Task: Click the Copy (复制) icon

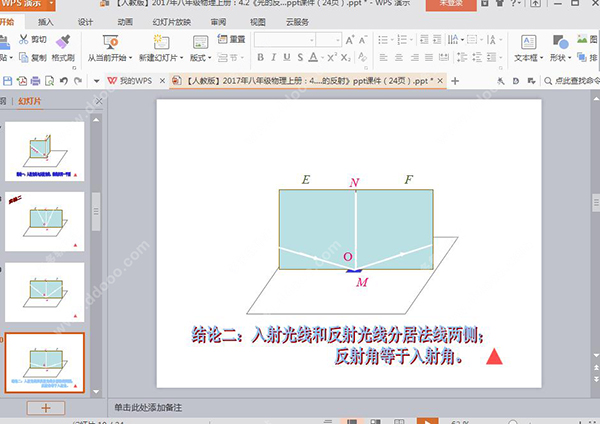Action: pyautogui.click(x=24, y=58)
